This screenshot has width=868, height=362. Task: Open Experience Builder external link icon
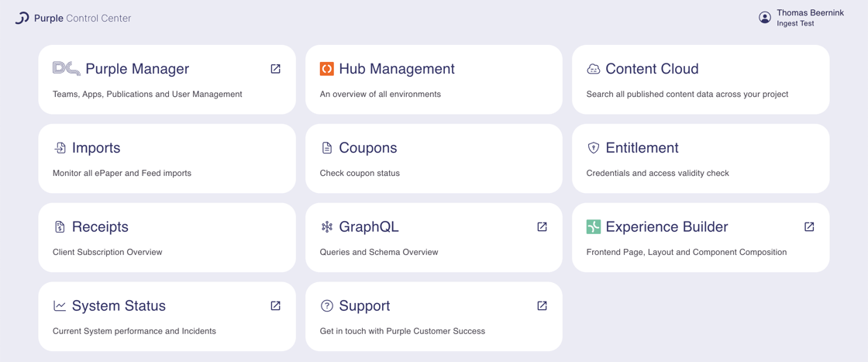pos(809,226)
